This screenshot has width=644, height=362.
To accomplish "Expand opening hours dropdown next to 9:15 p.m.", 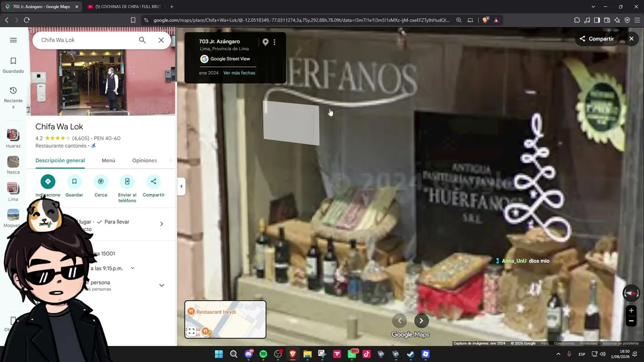I will point(132,268).
